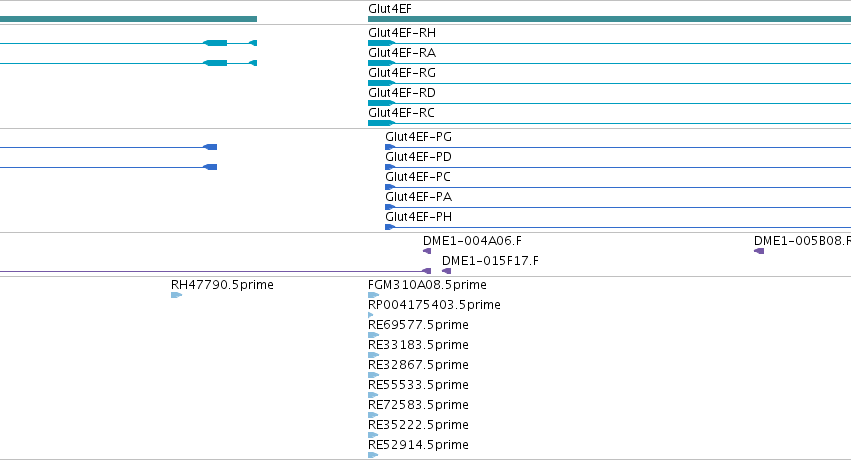Select the RE55533.5prime label
Image resolution: width=851 pixels, height=460 pixels.
coord(418,386)
